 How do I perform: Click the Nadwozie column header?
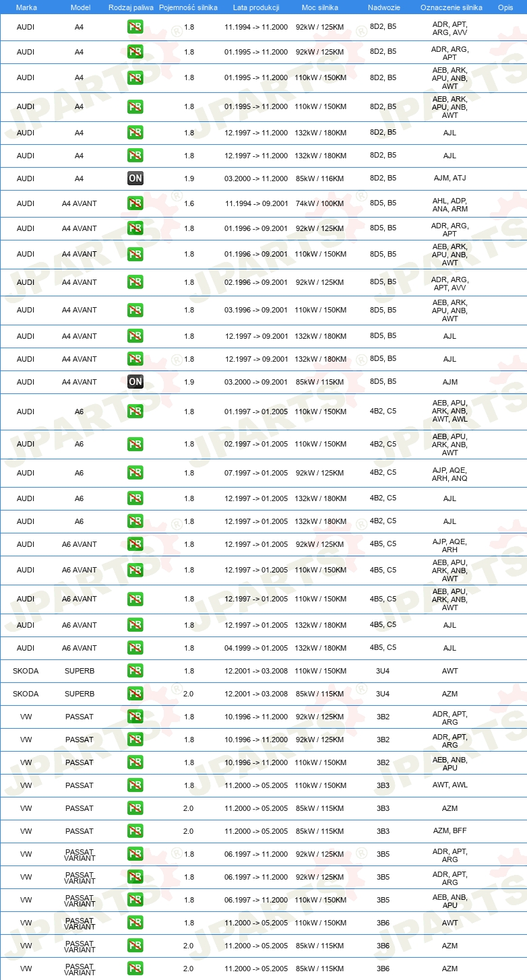[x=383, y=7]
